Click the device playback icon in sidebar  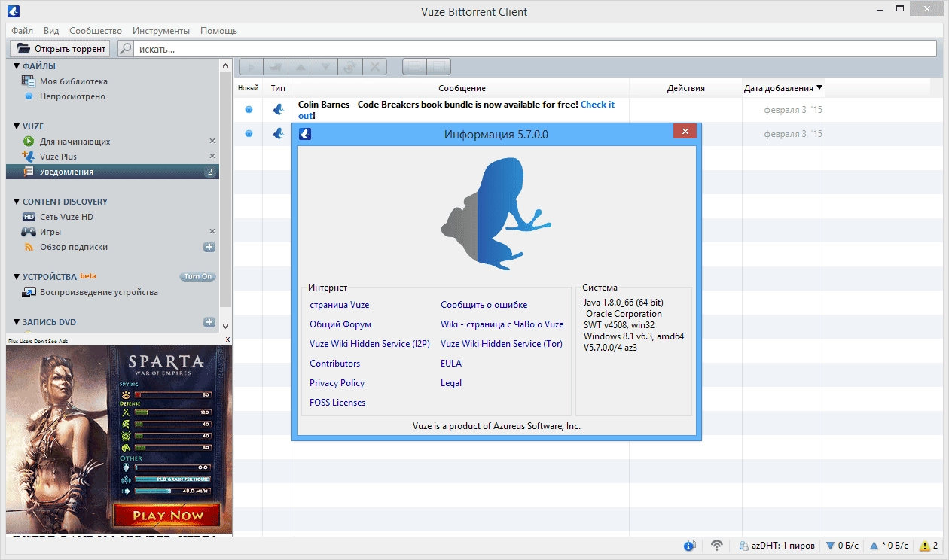click(29, 292)
